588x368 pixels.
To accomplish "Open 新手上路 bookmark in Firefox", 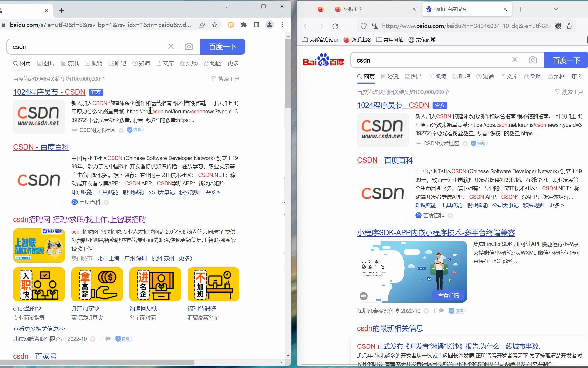I will (x=357, y=40).
